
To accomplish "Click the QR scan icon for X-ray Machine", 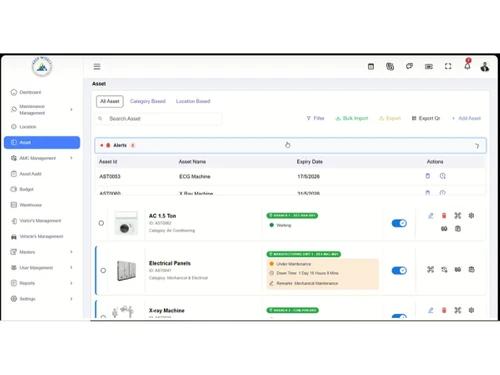I will pyautogui.click(x=458, y=310).
